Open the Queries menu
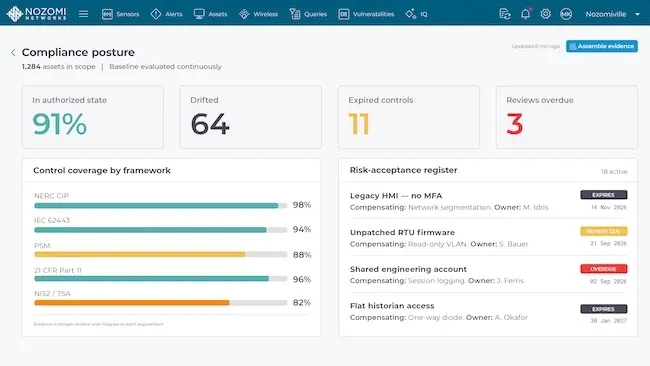Image resolution: width=650 pixels, height=366 pixels. [308, 14]
